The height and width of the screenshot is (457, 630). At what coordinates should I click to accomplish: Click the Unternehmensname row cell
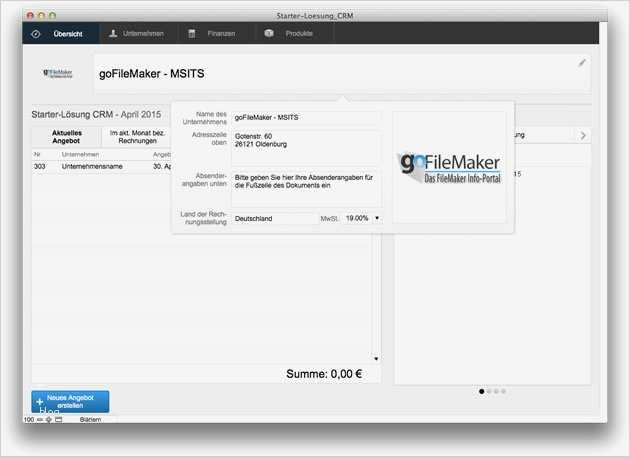[x=92, y=166]
